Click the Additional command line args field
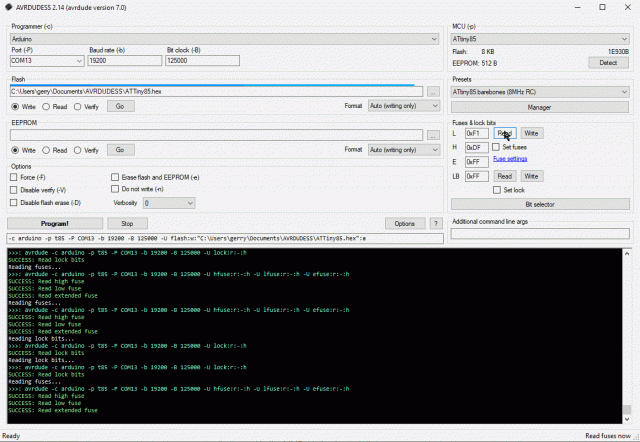The width and height of the screenshot is (640, 442). [x=540, y=234]
